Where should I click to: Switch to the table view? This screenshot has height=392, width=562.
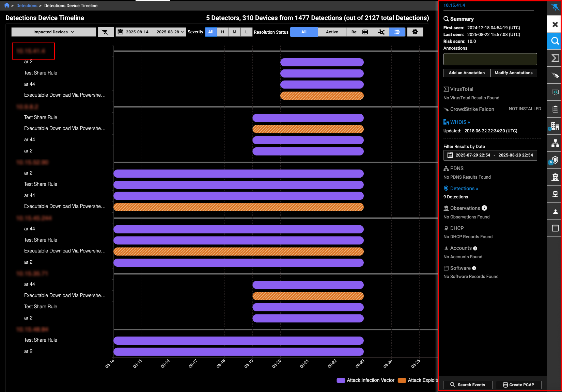[365, 32]
